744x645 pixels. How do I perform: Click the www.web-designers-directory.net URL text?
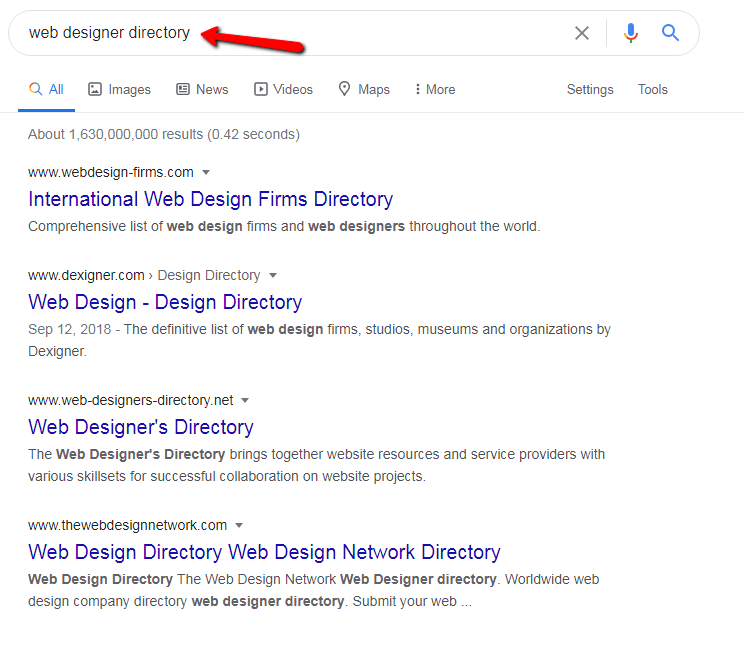click(x=130, y=400)
